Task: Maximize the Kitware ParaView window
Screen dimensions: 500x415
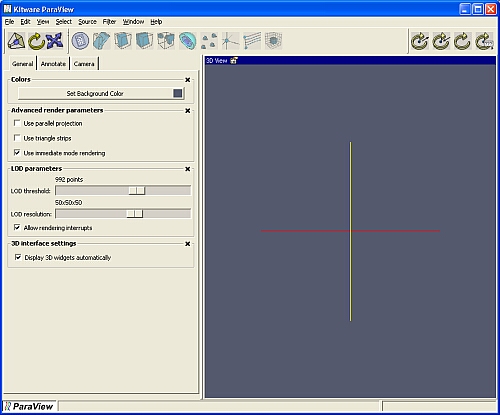Action: click(x=478, y=9)
